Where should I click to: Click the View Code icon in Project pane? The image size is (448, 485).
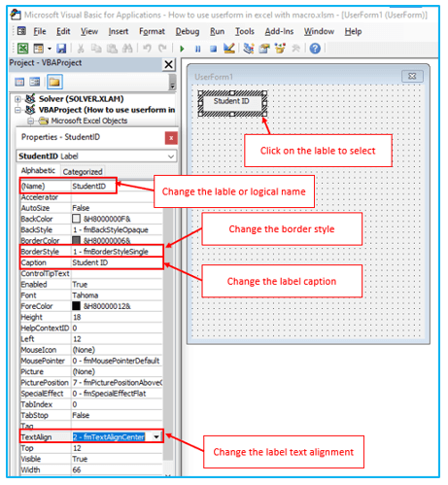tap(19, 82)
